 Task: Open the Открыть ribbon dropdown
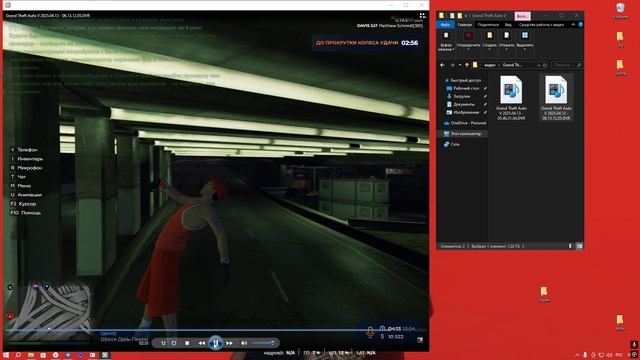(507, 41)
